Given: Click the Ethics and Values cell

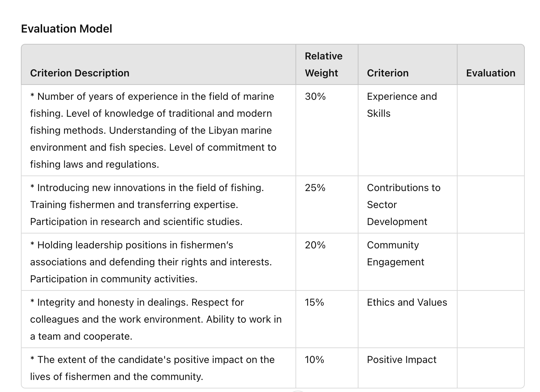Looking at the screenshot, I should 407,302.
